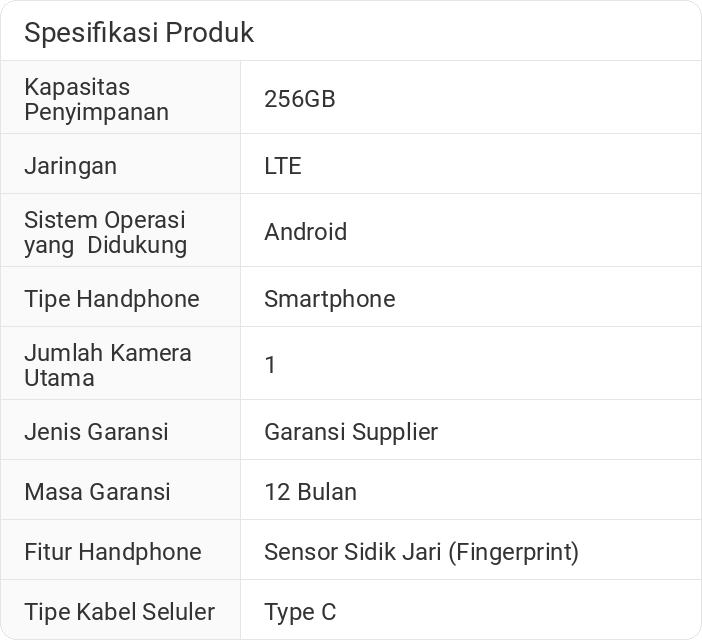
Task: Click the 12 Bulan warranty period
Action: click(x=310, y=492)
